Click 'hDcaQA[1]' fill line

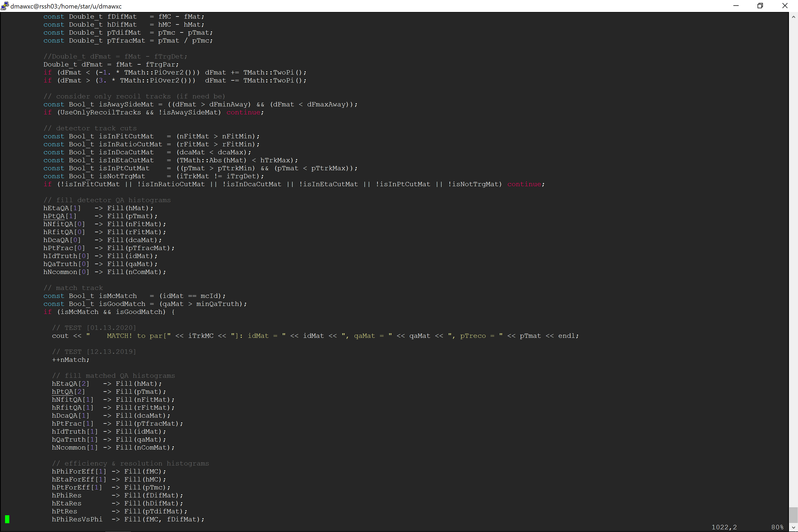[111, 415]
